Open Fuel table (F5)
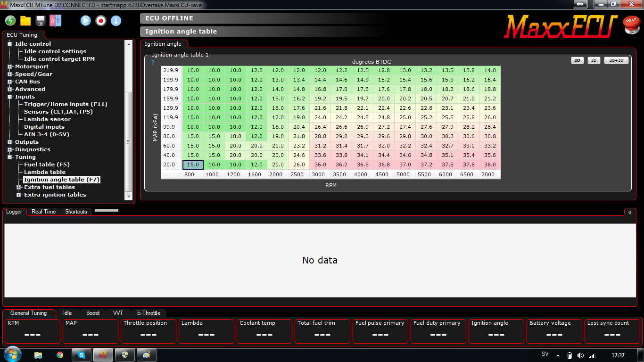 tap(47, 165)
